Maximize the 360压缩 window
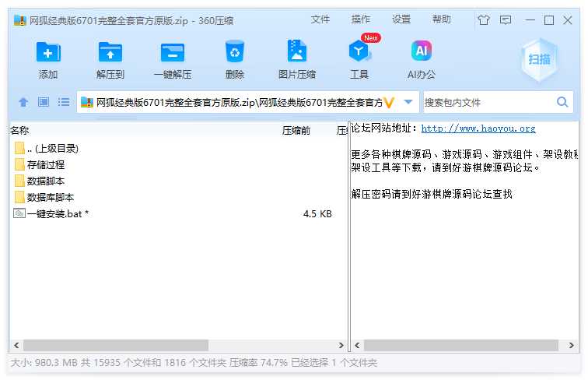 549,19
